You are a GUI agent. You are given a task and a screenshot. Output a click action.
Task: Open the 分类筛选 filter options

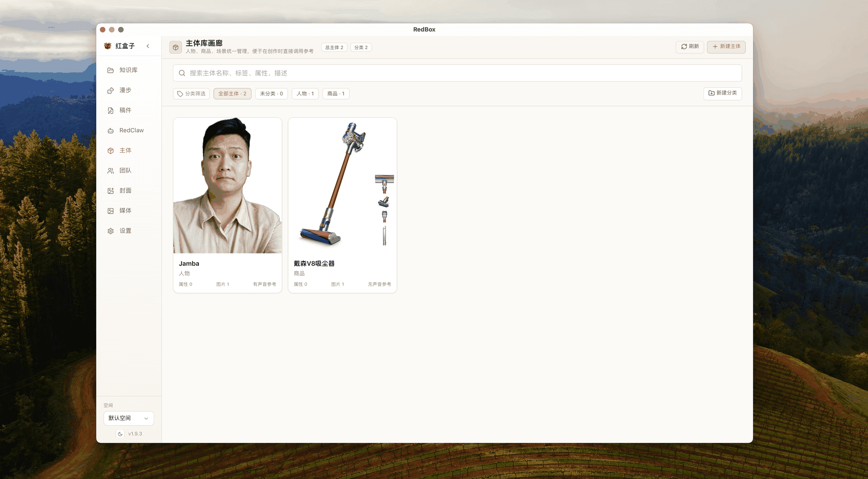pos(191,94)
